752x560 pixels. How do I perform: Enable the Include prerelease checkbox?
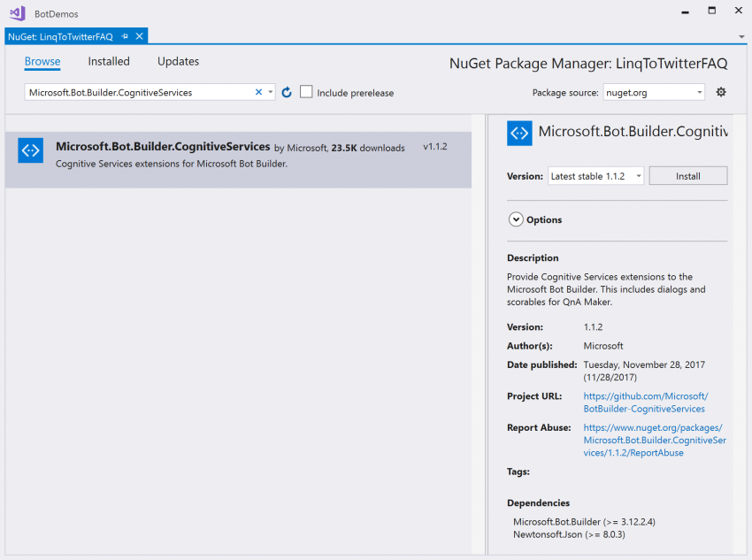point(306,92)
